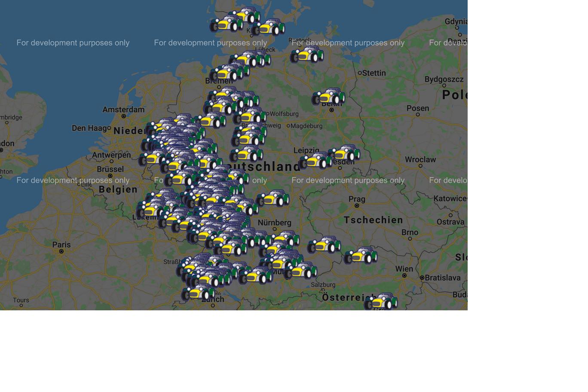Click the car marker beside Dresden
The image size is (588, 392).
(x=344, y=153)
